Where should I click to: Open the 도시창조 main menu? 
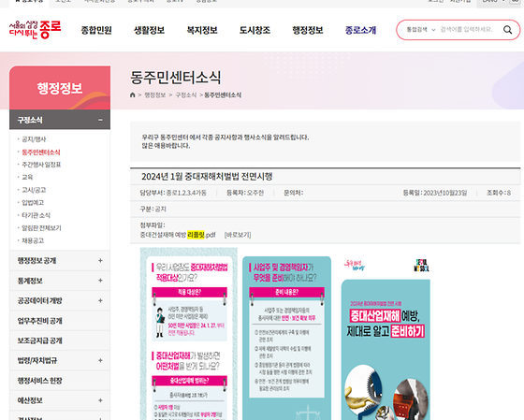(255, 30)
